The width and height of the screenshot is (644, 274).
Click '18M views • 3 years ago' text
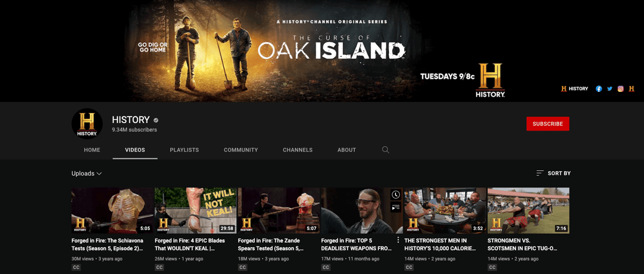pos(264,259)
